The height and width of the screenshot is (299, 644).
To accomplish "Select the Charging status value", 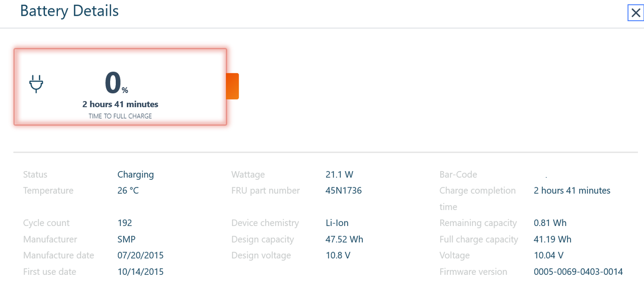I will click(136, 175).
